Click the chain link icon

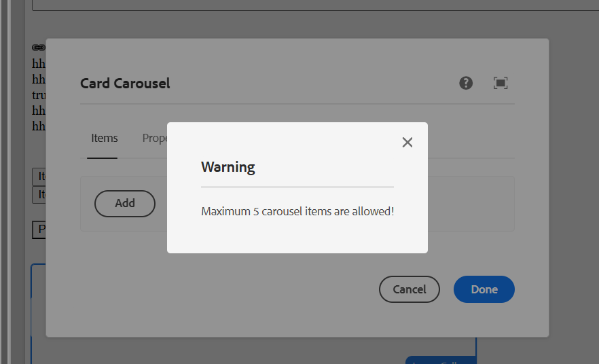(38, 48)
